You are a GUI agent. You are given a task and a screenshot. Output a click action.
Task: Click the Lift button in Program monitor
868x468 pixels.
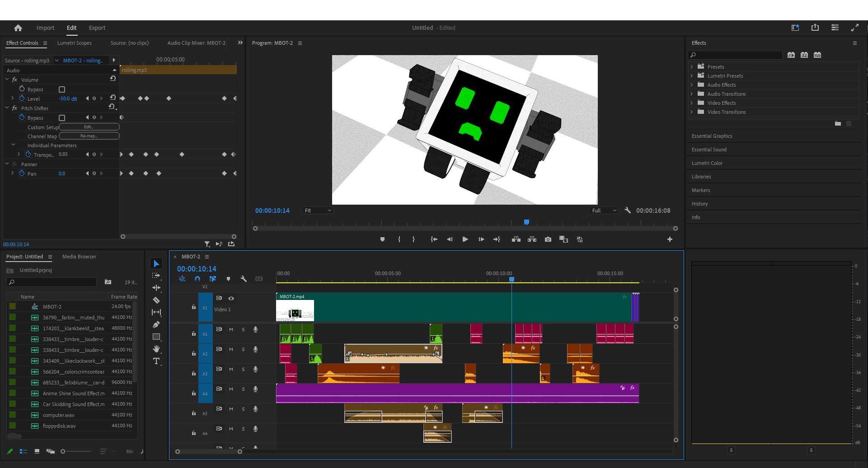[x=516, y=239]
